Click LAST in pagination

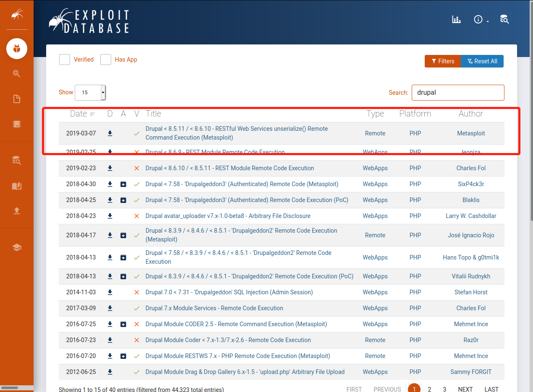coord(491,389)
